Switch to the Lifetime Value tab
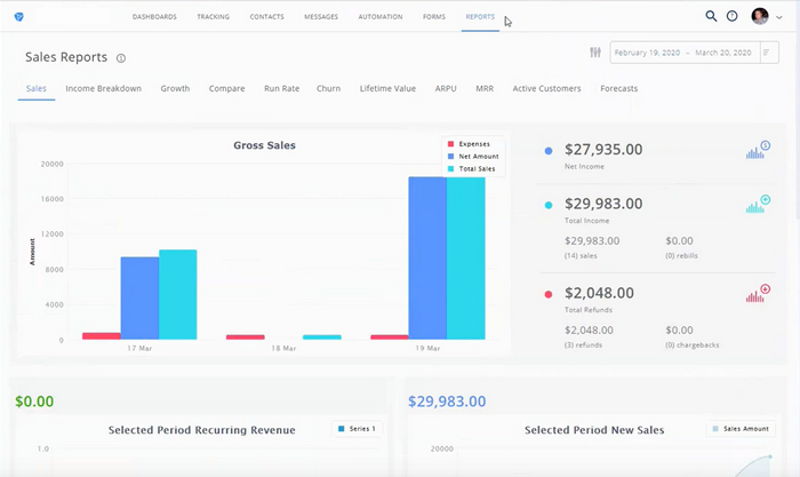The height and width of the screenshot is (477, 800). (388, 88)
